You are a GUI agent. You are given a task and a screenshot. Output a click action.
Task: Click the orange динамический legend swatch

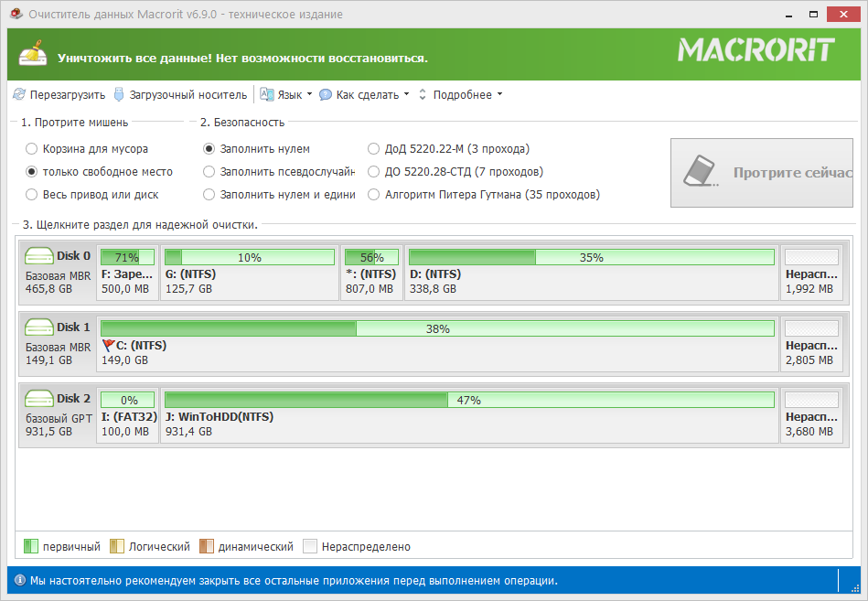(207, 546)
